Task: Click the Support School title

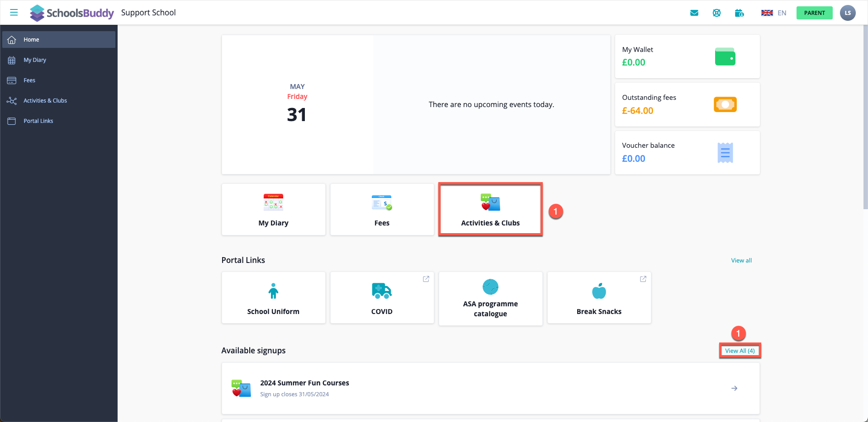Action: tap(148, 13)
